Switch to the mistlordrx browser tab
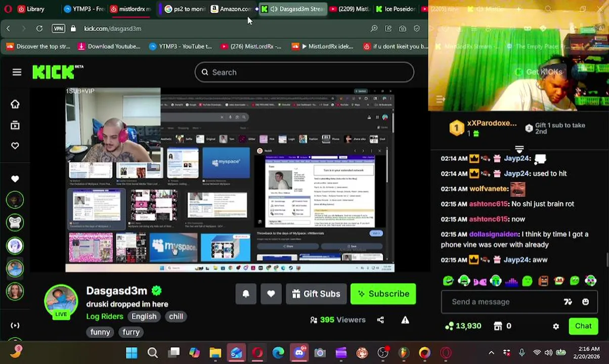The image size is (609, 364). [x=130, y=9]
